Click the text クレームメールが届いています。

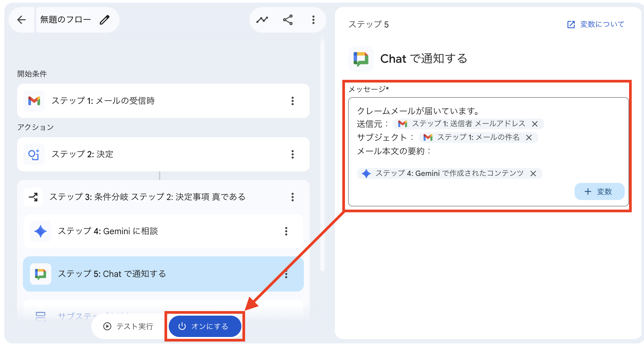(x=418, y=111)
